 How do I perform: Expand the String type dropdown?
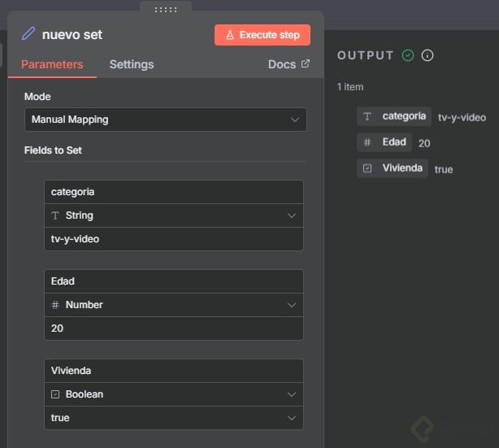pos(174,215)
